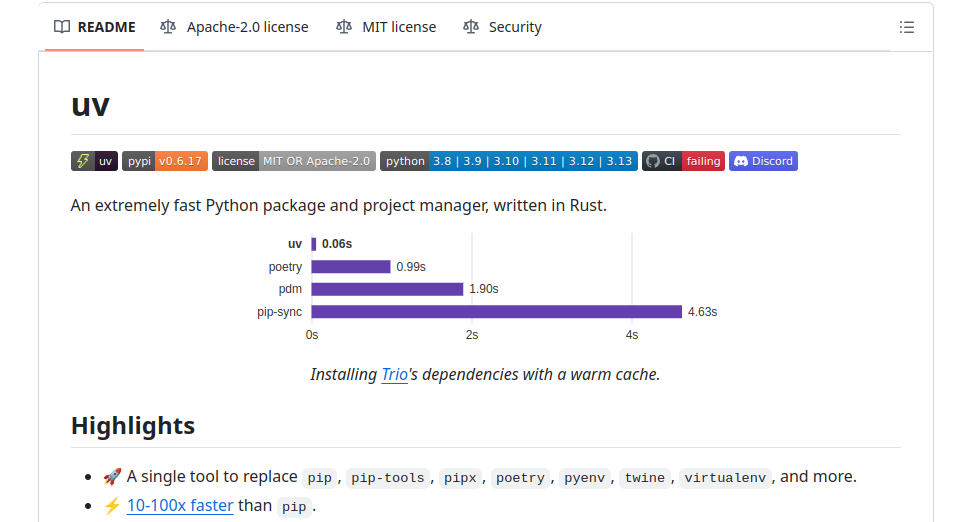Click the Highlights heading
This screenshot has height=522, width=972.
[x=133, y=426]
